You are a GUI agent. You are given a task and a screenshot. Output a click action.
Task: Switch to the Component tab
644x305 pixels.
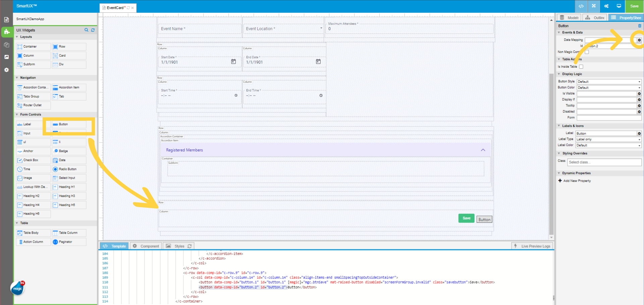coord(146,246)
